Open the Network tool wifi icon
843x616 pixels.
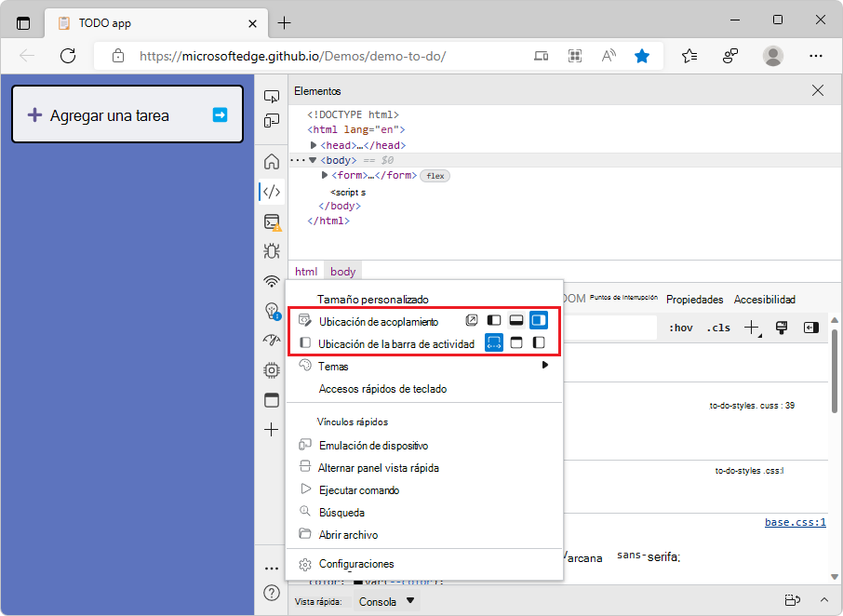coord(272,281)
